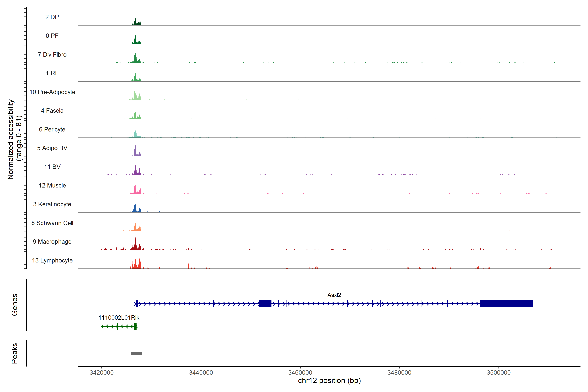Click the 8 Schwann Cell track label
Screen dimensions: 588x392
(x=52, y=223)
